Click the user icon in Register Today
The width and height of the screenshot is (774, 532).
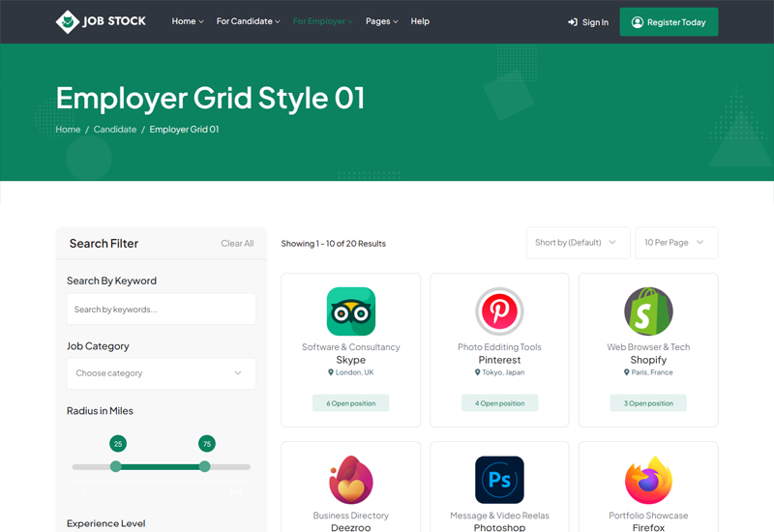point(638,22)
